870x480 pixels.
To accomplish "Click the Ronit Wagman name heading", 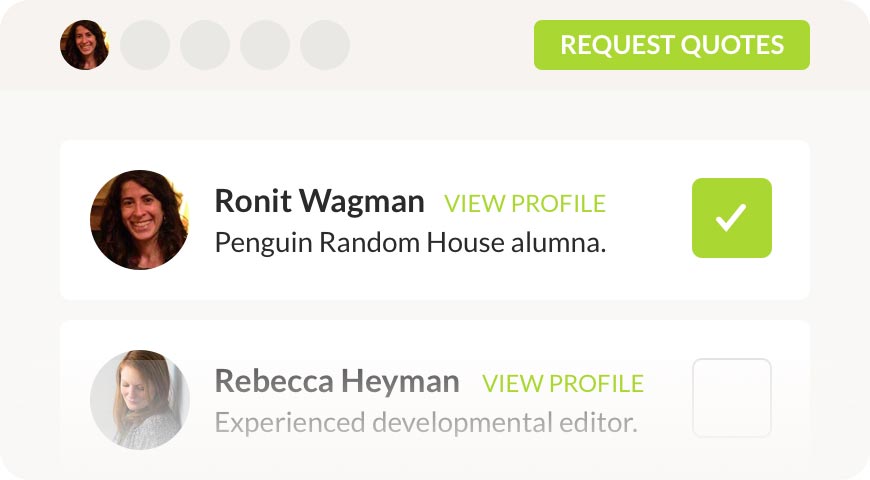I will pos(320,202).
